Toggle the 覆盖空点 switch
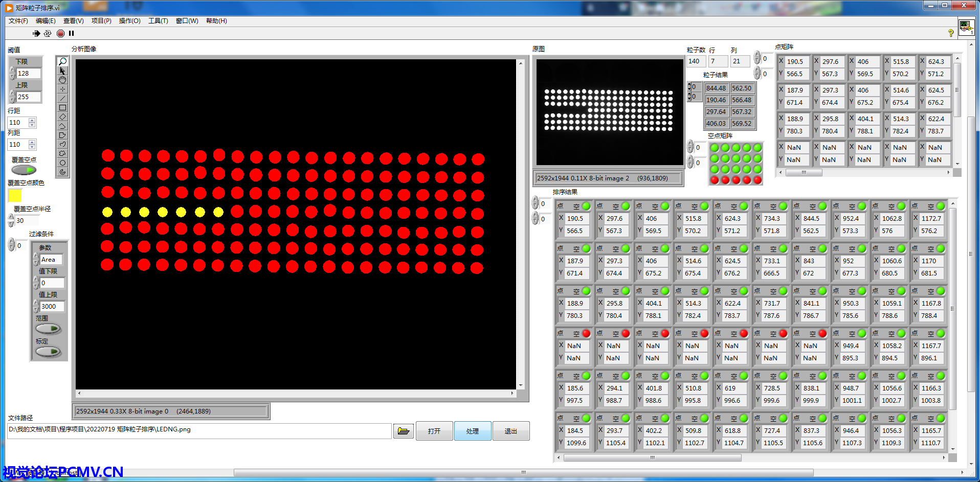 click(24, 170)
